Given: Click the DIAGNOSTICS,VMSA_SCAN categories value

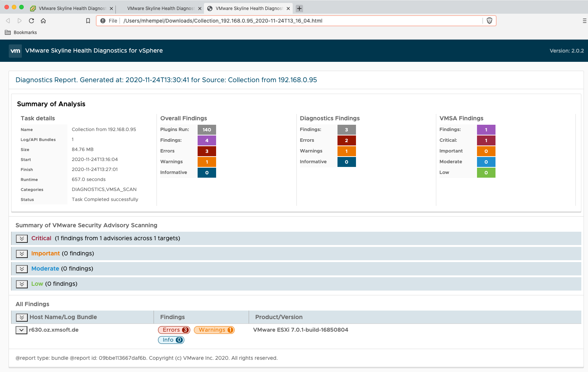Looking at the screenshot, I should tap(104, 190).
